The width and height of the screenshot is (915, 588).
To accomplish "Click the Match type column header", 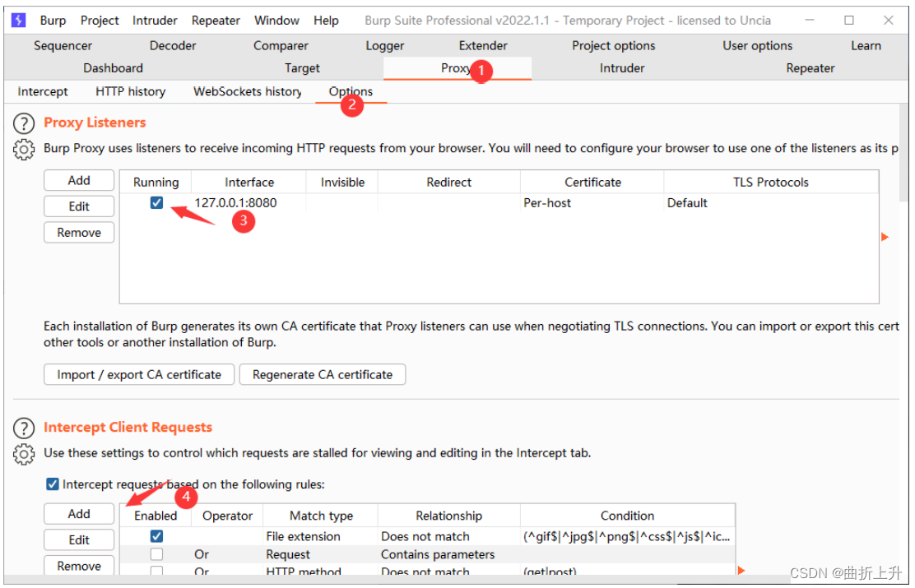I will point(322,516).
